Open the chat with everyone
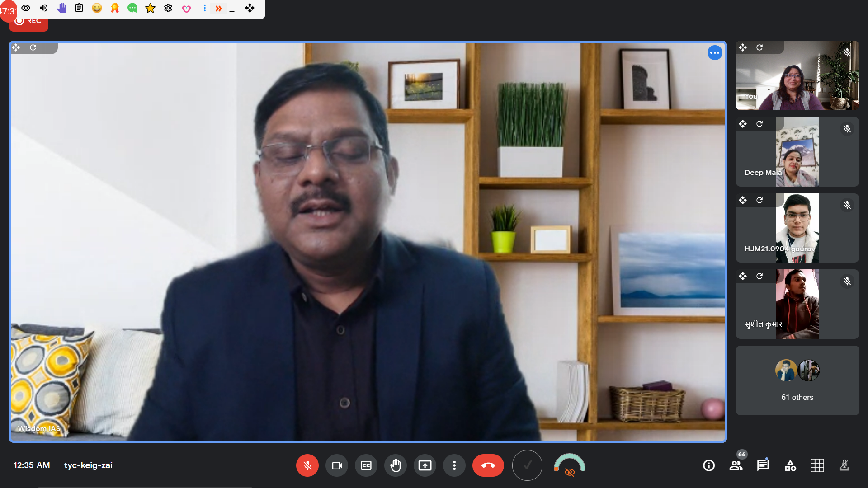 763,465
